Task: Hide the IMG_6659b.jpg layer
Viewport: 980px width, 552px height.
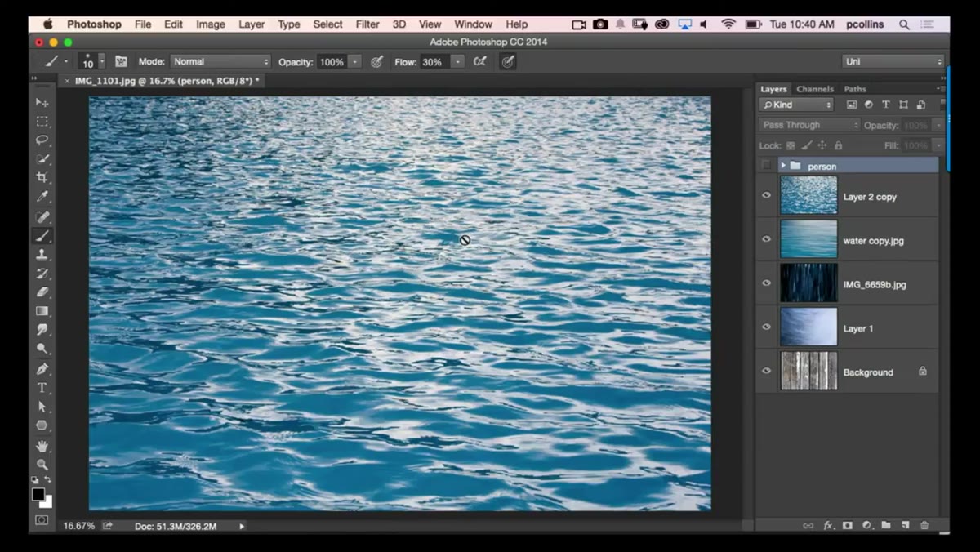Action: click(766, 283)
